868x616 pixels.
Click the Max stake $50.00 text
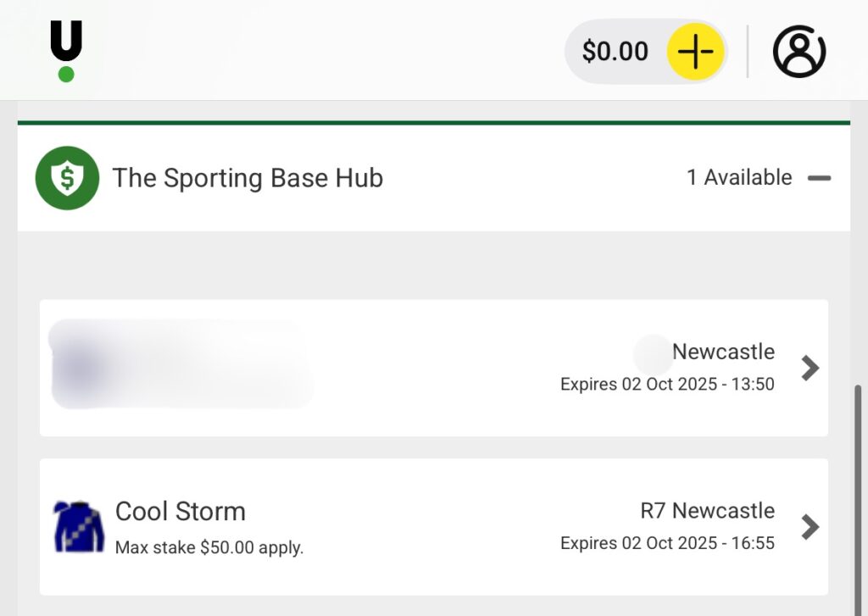point(209,547)
